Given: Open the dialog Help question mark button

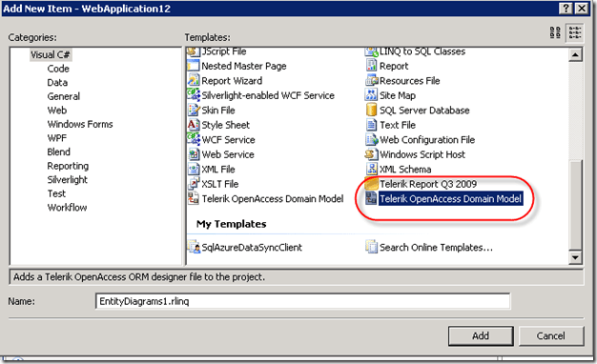Looking at the screenshot, I should click(566, 9).
